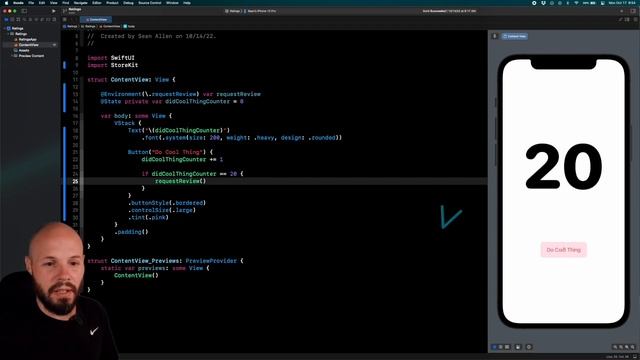The width and height of the screenshot is (640, 360).
Task: Open the Navigate menu
Action: tap(80, 3)
